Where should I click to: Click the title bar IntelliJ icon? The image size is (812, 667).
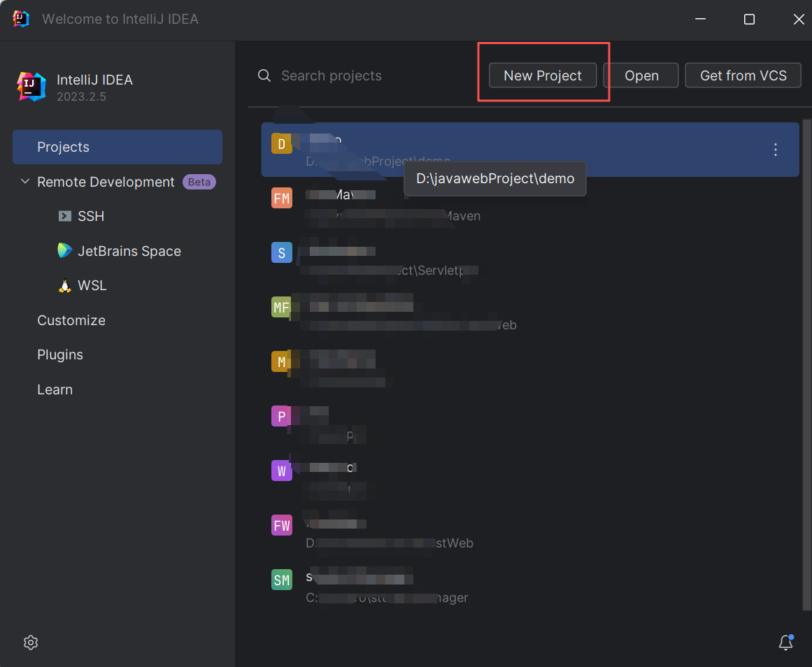[21, 19]
